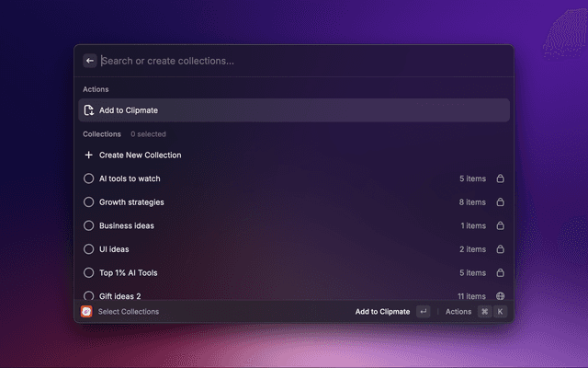Check the Business ideas collection circle
Screen dimensions: 588x368
89,225
